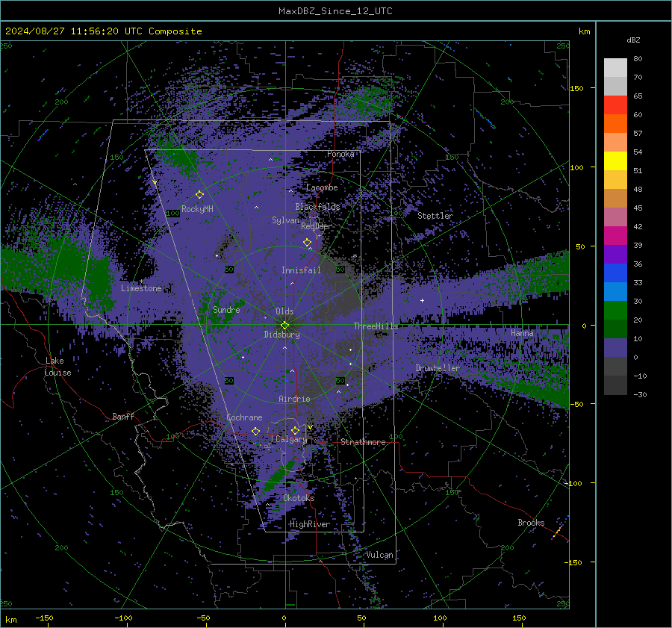This screenshot has height=628, width=672.
Task: Click the Drumheller label
Action: (x=438, y=368)
